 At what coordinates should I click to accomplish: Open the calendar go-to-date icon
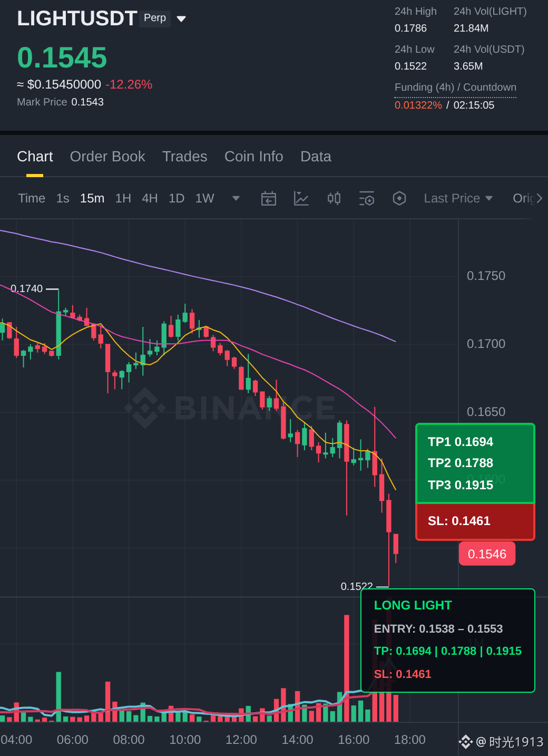pos(269,198)
